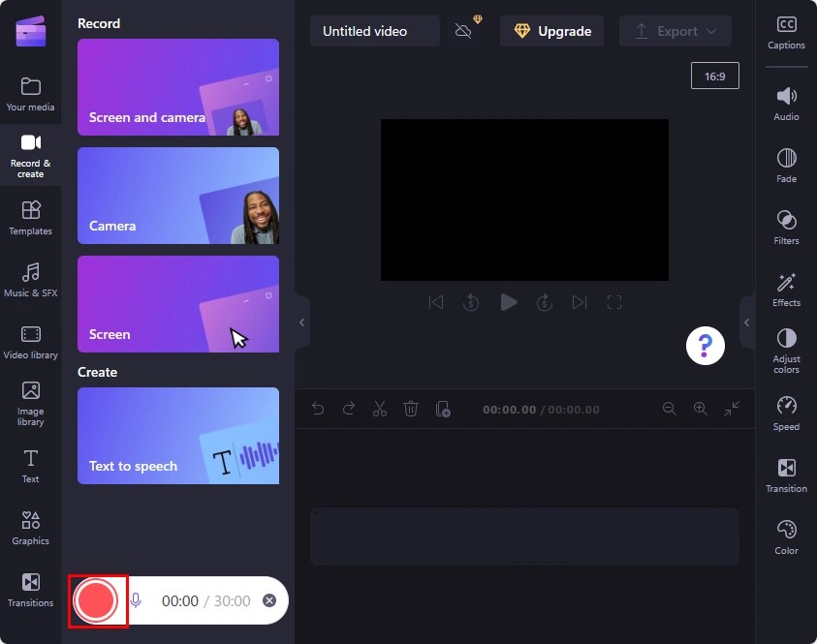Image resolution: width=817 pixels, height=644 pixels.
Task: Collapse the record options panel
Action: pos(301,323)
